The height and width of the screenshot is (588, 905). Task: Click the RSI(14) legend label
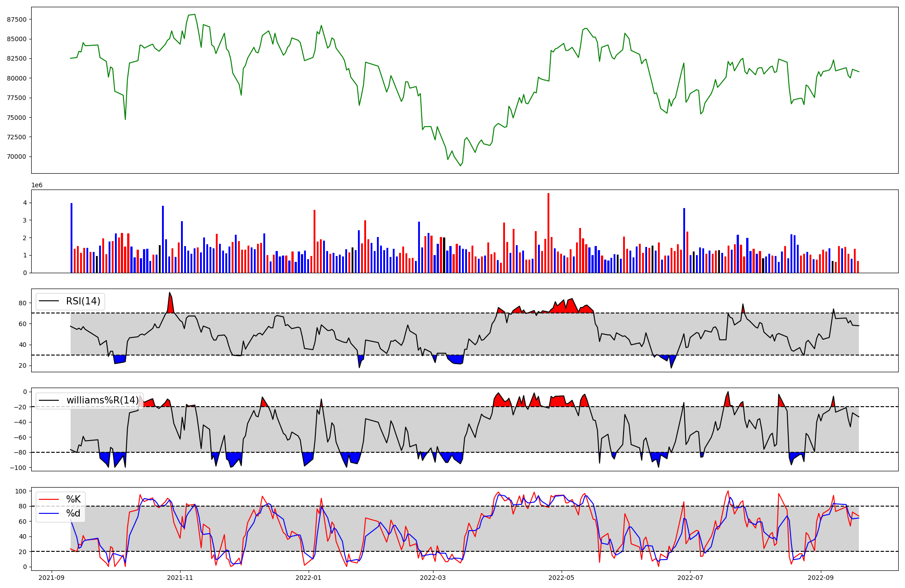coord(83,301)
